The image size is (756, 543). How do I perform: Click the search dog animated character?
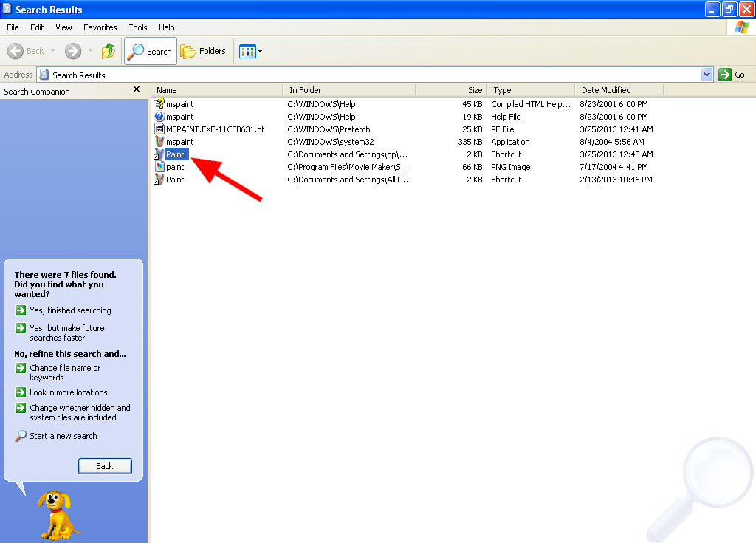point(57,515)
